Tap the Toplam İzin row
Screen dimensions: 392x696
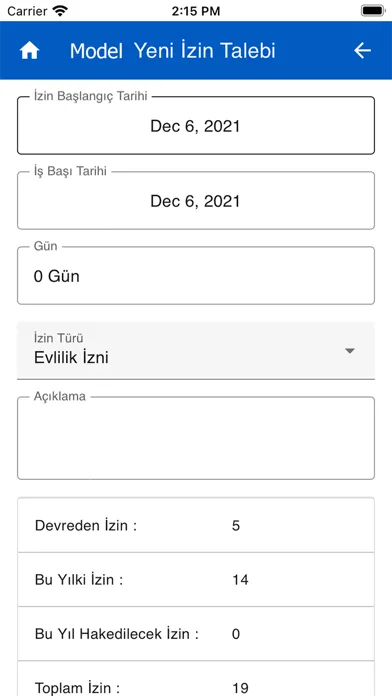click(x=196, y=679)
